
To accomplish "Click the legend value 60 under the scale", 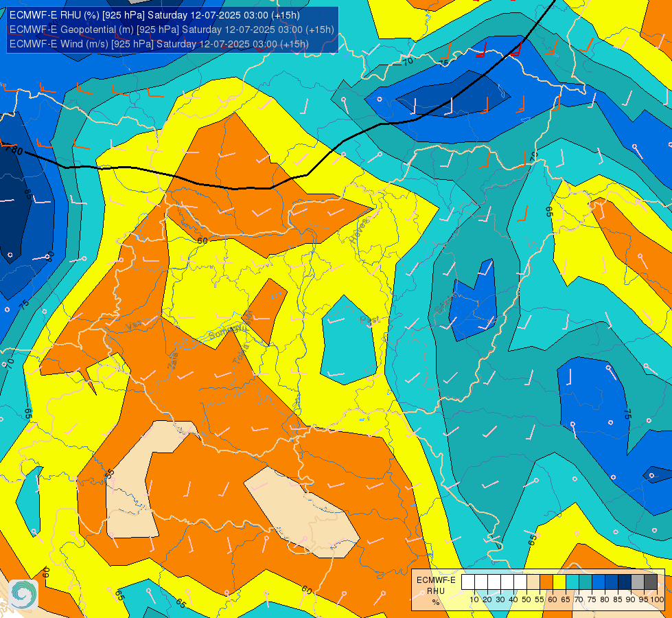I will pos(553,599).
